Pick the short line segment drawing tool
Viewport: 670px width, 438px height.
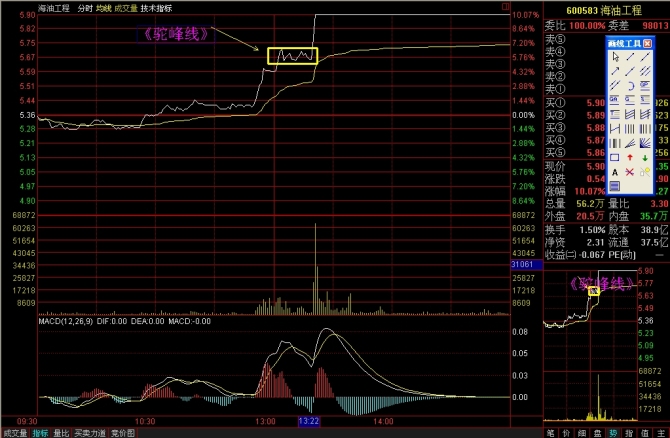(x=630, y=57)
